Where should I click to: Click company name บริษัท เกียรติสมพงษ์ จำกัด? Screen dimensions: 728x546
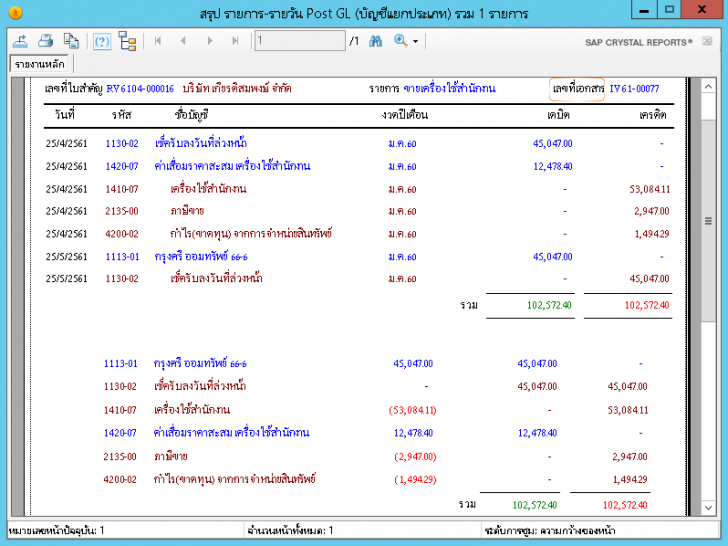click(x=237, y=88)
